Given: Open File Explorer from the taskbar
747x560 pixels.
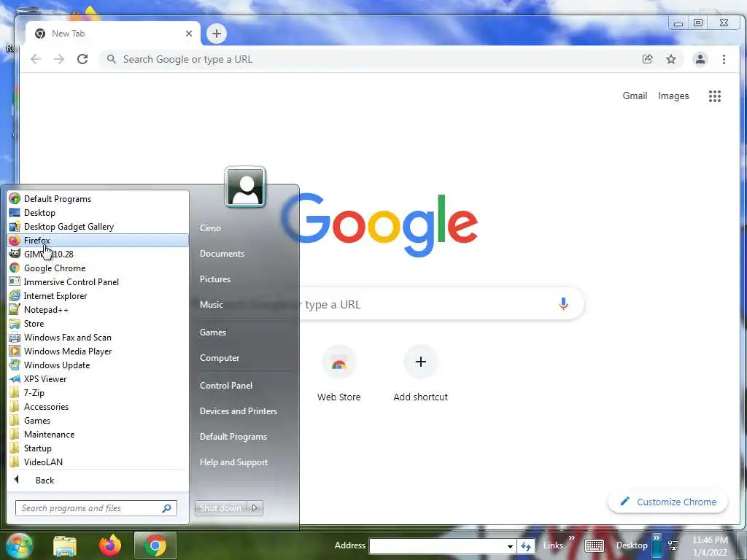Looking at the screenshot, I should (x=65, y=545).
